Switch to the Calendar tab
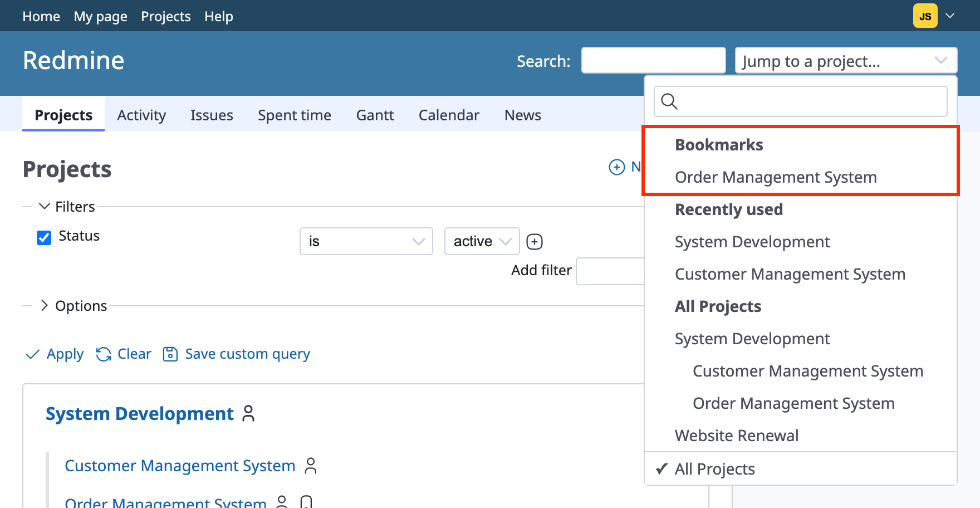 [x=449, y=115]
